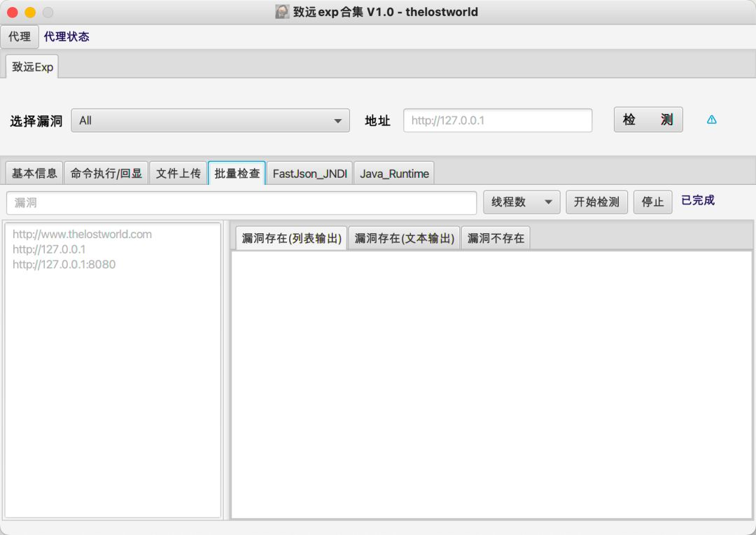The width and height of the screenshot is (756, 535).
Task: Switch to the 文件上传 tab
Action: (x=178, y=173)
